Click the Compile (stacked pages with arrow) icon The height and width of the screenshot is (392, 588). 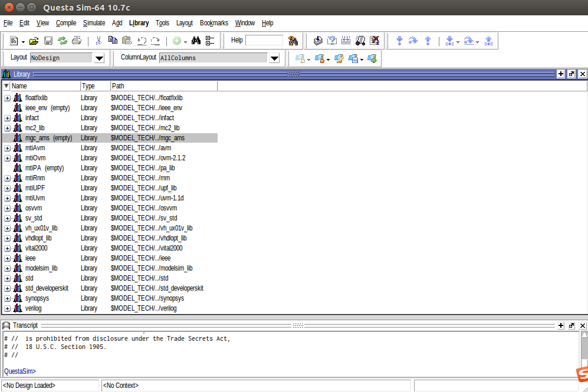click(318, 41)
